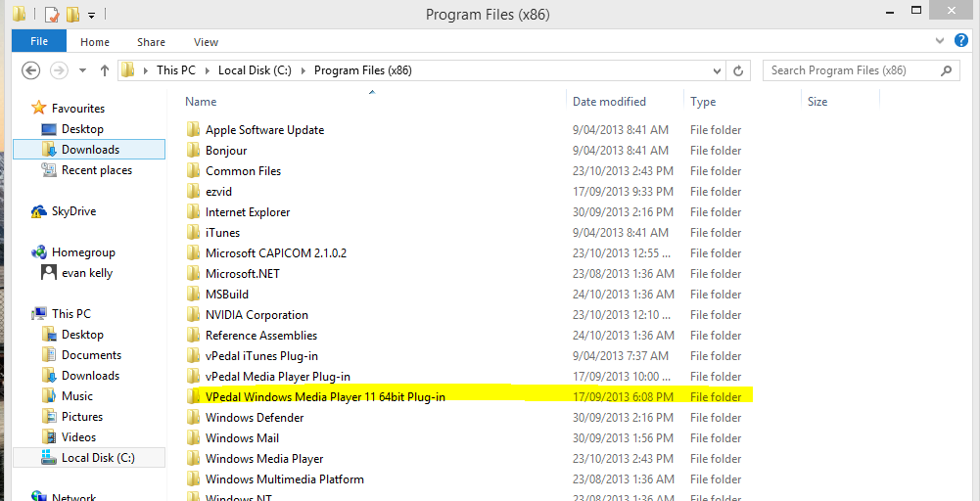Select the Microsoft.NET folder icon
Viewport: 980px width, 501px height.
coord(193,275)
